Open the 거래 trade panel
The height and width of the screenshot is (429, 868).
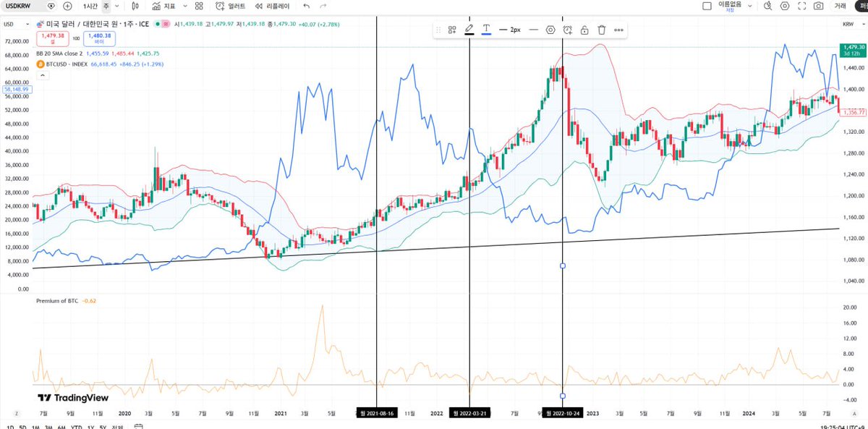point(840,6)
